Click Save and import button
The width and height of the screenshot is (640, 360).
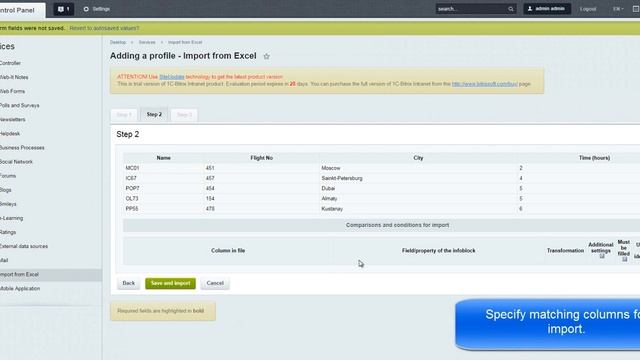click(x=170, y=283)
